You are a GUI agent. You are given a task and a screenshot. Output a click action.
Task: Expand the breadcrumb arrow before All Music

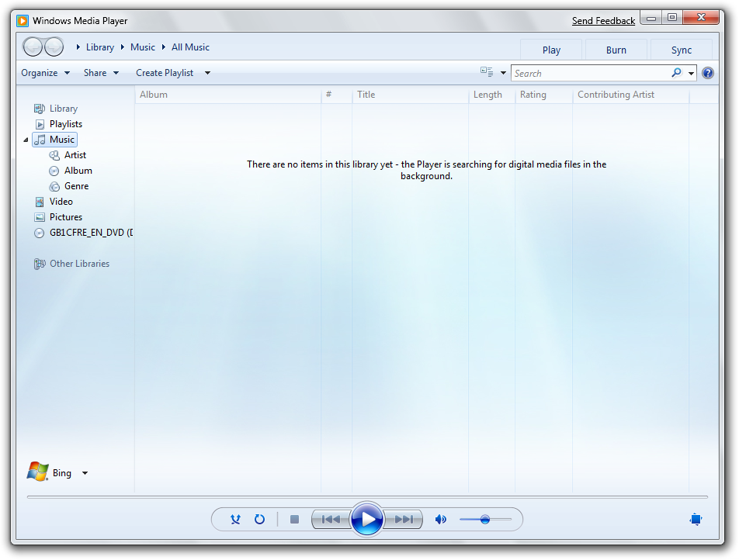(x=164, y=47)
